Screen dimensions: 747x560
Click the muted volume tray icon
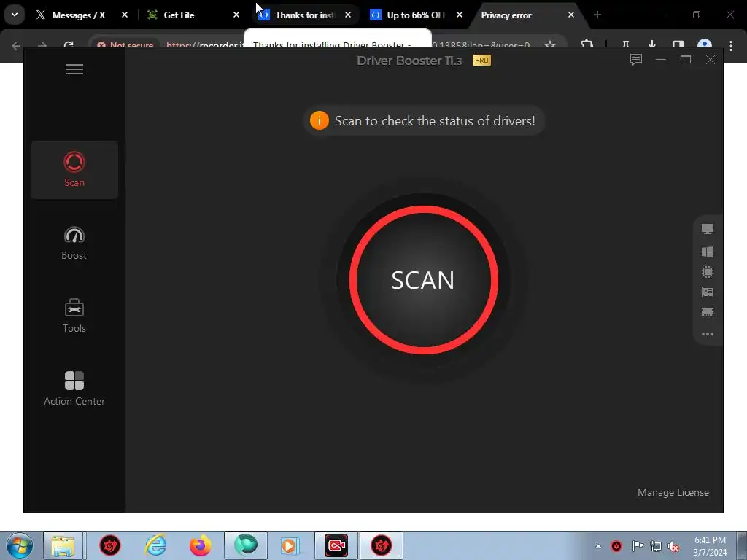point(673,546)
